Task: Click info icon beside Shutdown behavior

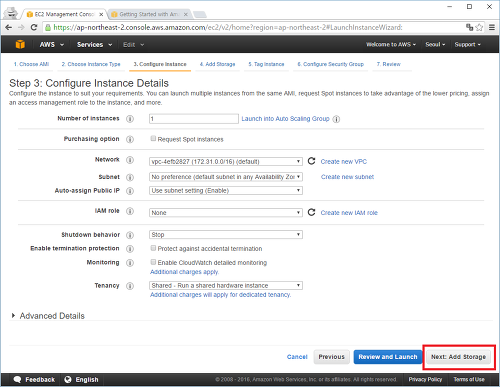Action: pos(130,235)
